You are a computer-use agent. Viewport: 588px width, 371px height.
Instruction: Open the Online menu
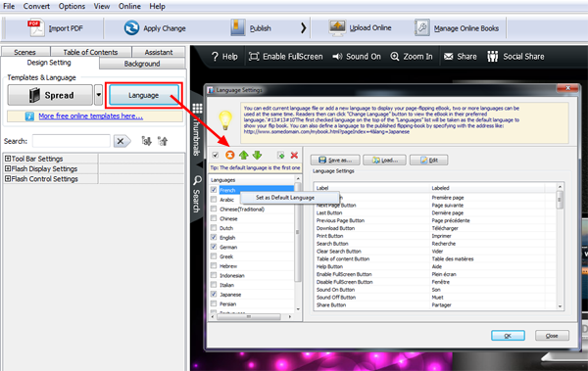pyautogui.click(x=129, y=7)
